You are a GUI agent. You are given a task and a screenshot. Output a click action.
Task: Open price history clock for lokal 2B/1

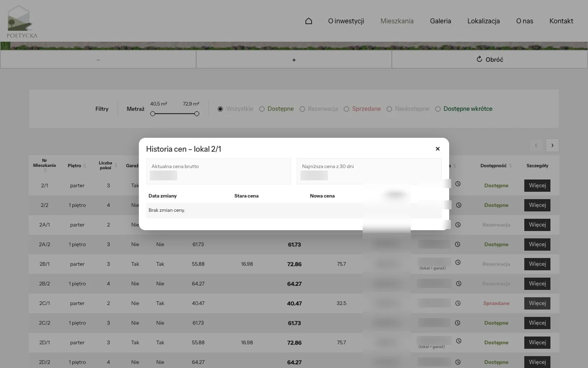[458, 262]
